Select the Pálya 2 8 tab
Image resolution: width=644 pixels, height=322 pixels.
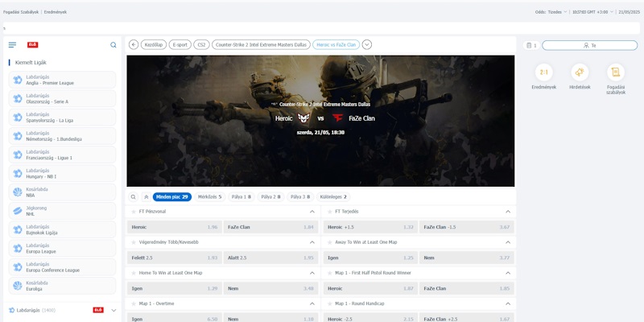270,196
